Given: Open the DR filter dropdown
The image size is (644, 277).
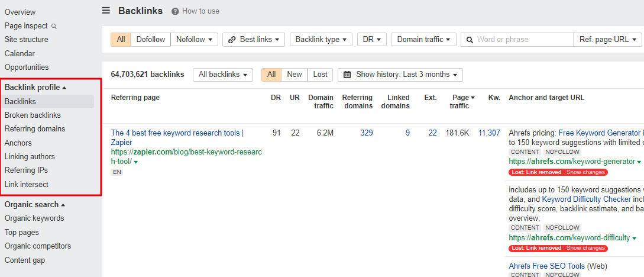Looking at the screenshot, I should click(372, 40).
